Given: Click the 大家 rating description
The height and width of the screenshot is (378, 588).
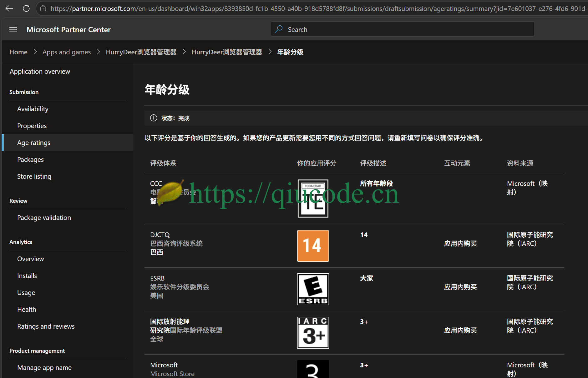Looking at the screenshot, I should tap(367, 278).
